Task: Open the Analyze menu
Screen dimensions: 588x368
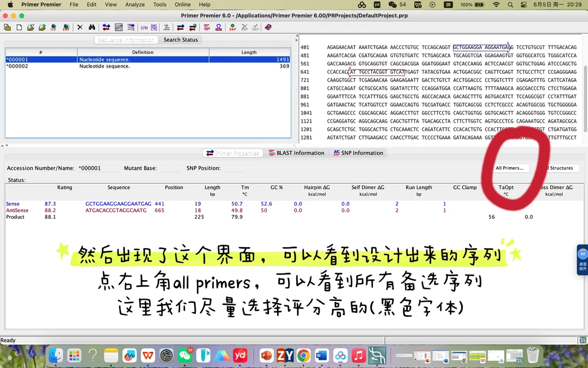Action: [x=134, y=4]
